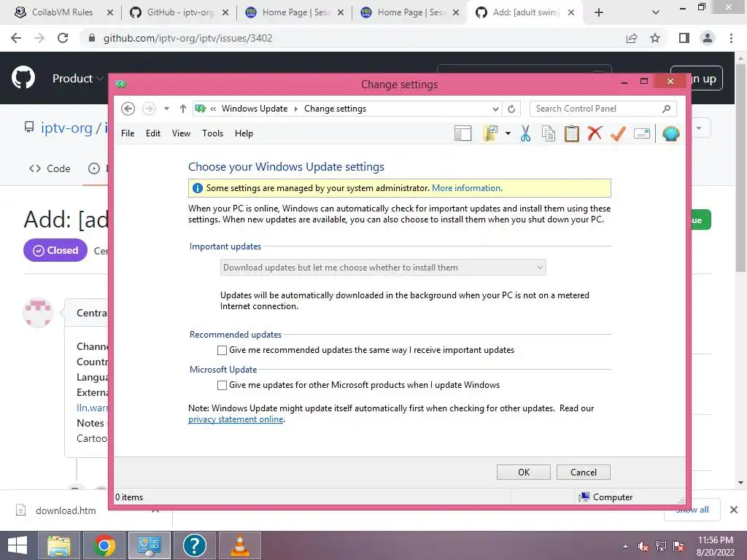Click the Cut scissors icon in toolbar
The height and width of the screenshot is (560, 747).
(525, 134)
